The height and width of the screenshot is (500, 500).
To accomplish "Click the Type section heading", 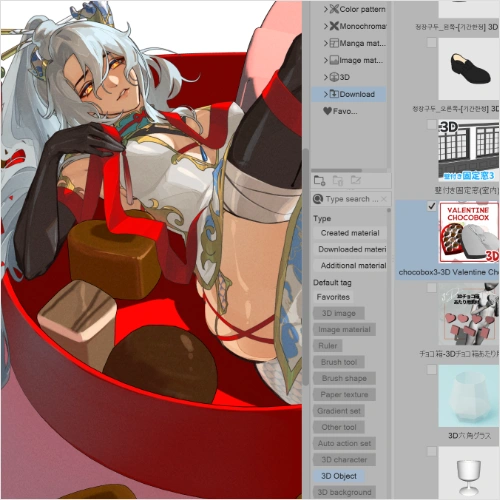I will (322, 219).
